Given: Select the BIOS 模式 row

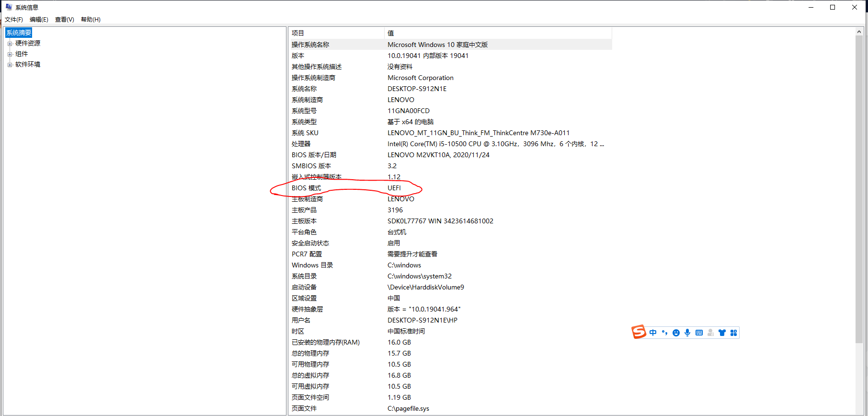Looking at the screenshot, I should 307,188.
